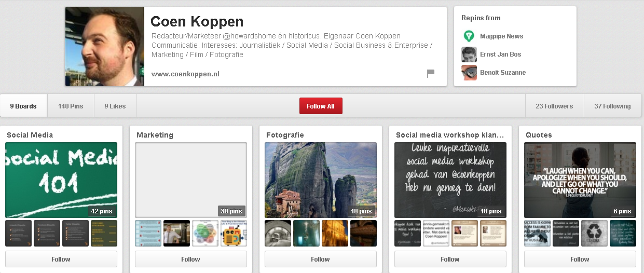Screen dimensions: 644x273
Task: Click the 6 pins count badge
Action: tap(622, 211)
